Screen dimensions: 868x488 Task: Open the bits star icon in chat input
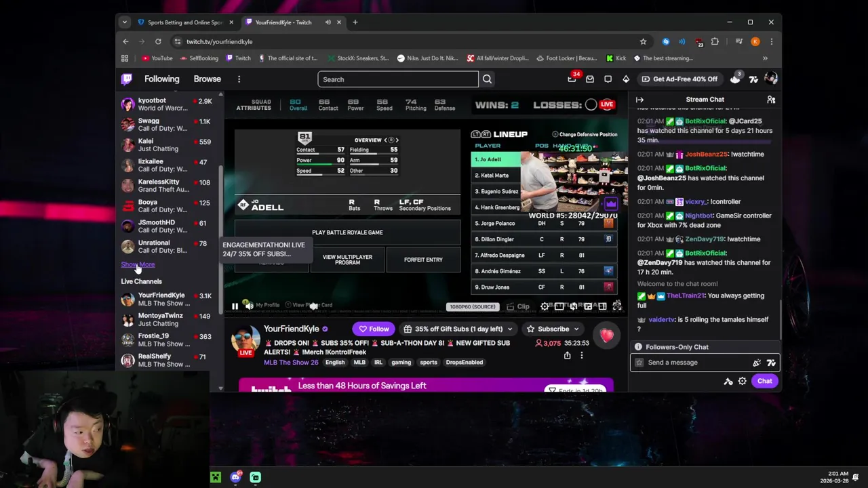pyautogui.click(x=639, y=363)
